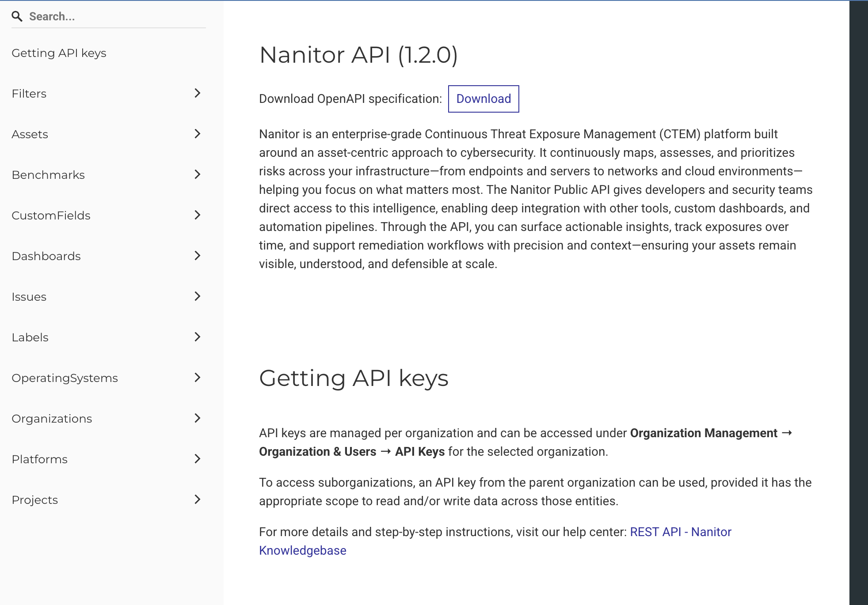Image resolution: width=868 pixels, height=605 pixels.
Task: Open REST API - Nanitor Knowledgebase link
Action: point(680,532)
